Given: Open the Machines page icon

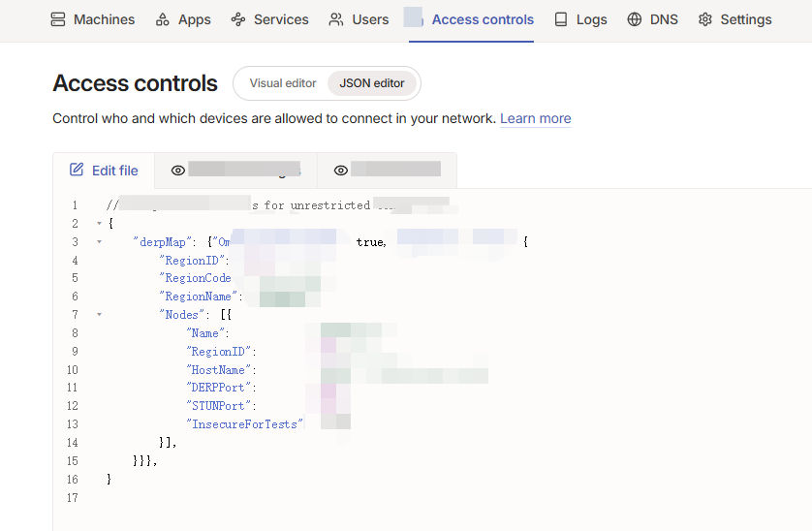Looking at the screenshot, I should (x=58, y=19).
